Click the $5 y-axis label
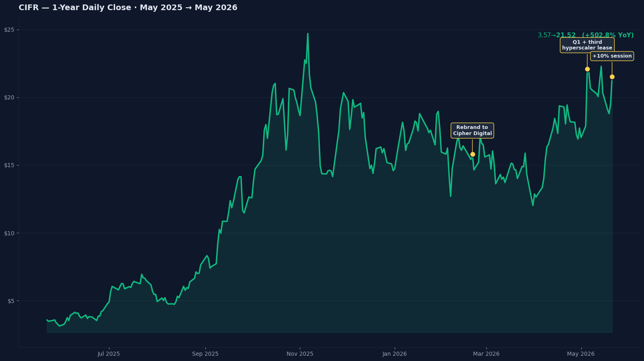This screenshot has height=361, width=644. [10, 301]
